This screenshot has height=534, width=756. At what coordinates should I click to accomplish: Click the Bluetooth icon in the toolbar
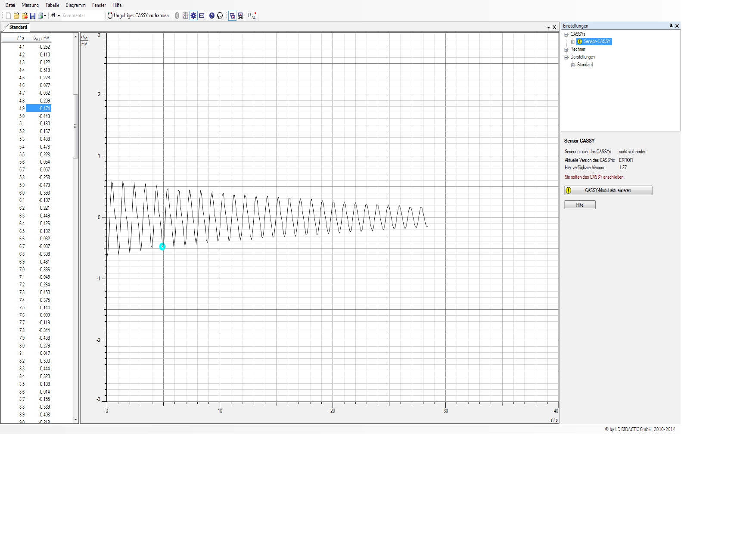(x=177, y=16)
